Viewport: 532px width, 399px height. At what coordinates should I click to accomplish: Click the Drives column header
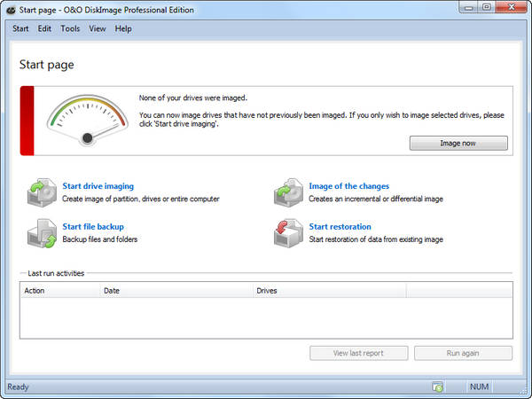click(328, 290)
